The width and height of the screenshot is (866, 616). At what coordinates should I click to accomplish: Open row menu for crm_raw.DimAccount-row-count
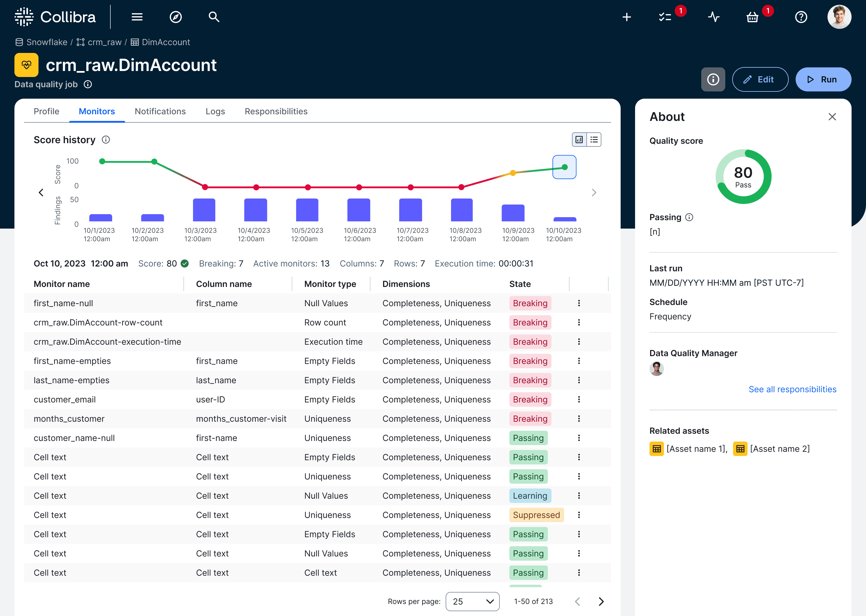[579, 322]
